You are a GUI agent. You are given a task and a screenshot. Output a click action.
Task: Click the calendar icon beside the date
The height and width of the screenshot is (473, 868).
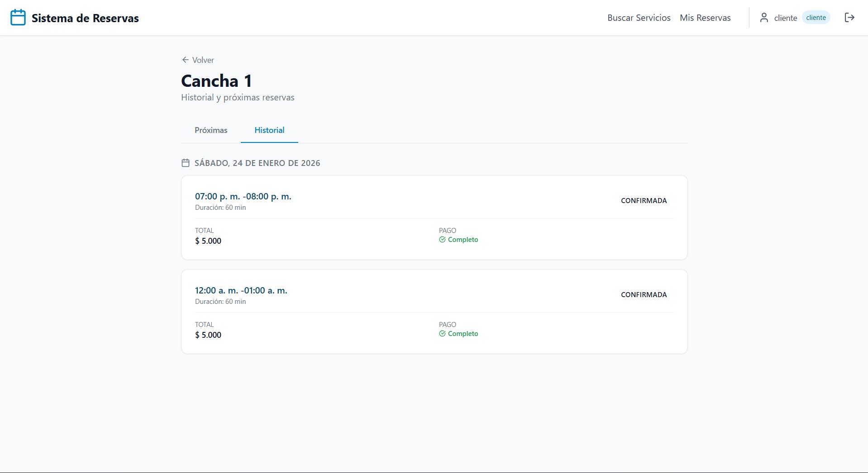pyautogui.click(x=186, y=163)
